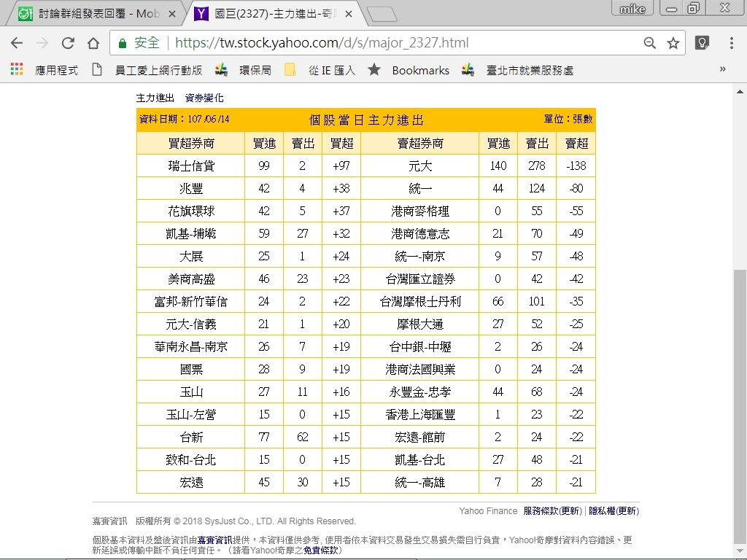Bookmark this page with the star icon
The height and width of the screenshot is (560, 747).
(673, 43)
